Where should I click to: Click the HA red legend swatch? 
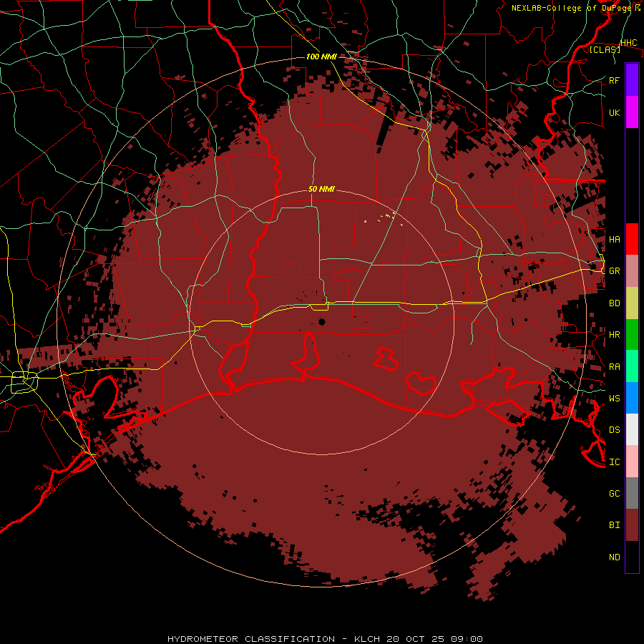pos(632,239)
